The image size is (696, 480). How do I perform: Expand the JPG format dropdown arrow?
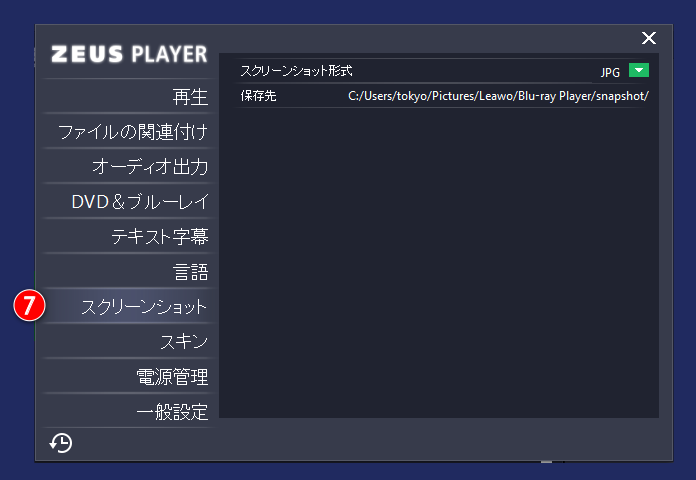639,70
